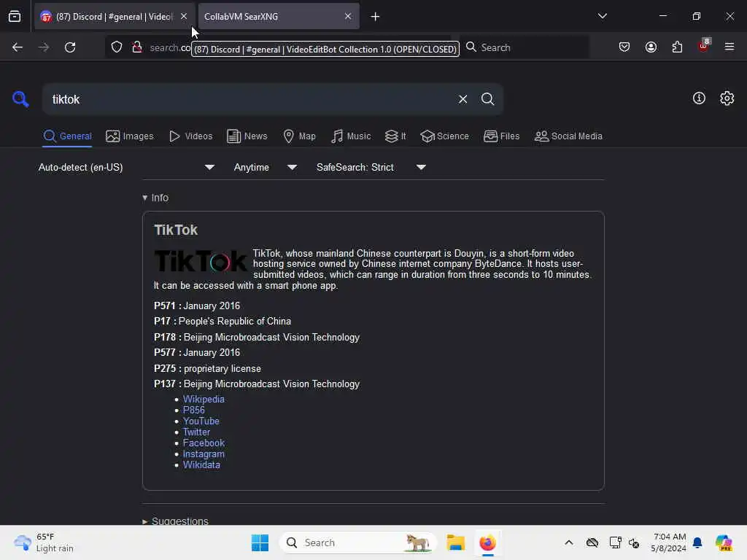This screenshot has width=747, height=560.
Task: Click the uBlock Origin extension icon
Action: coord(704,46)
